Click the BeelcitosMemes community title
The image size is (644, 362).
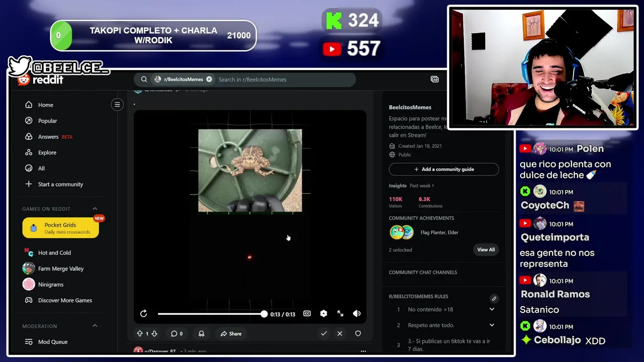(x=410, y=107)
